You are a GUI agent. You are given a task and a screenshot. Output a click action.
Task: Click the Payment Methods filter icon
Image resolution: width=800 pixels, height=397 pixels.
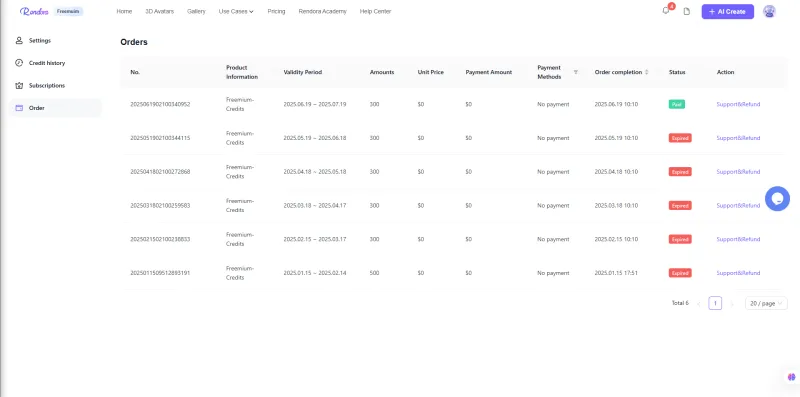click(576, 72)
